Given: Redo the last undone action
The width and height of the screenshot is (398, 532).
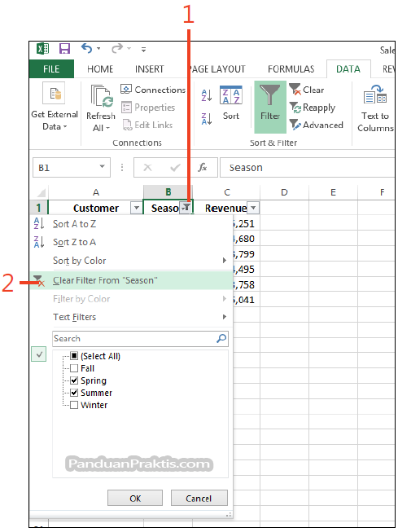Looking at the screenshot, I should pyautogui.click(x=117, y=49).
